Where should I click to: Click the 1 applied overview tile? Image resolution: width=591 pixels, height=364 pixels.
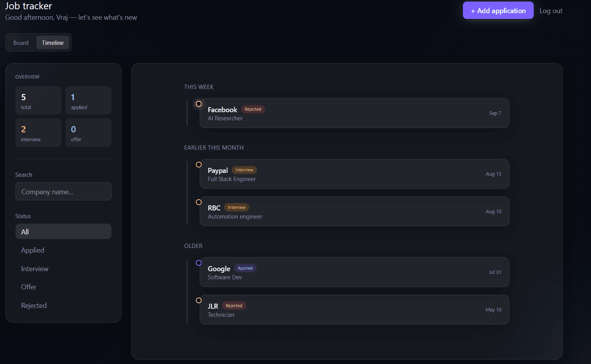coord(88,100)
